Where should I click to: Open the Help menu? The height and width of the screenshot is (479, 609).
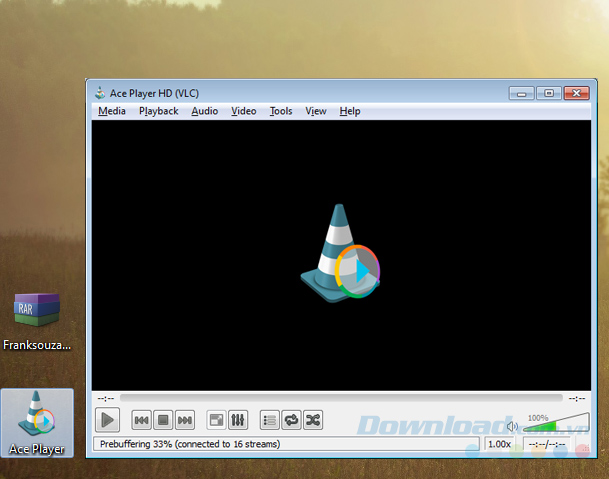[350, 111]
